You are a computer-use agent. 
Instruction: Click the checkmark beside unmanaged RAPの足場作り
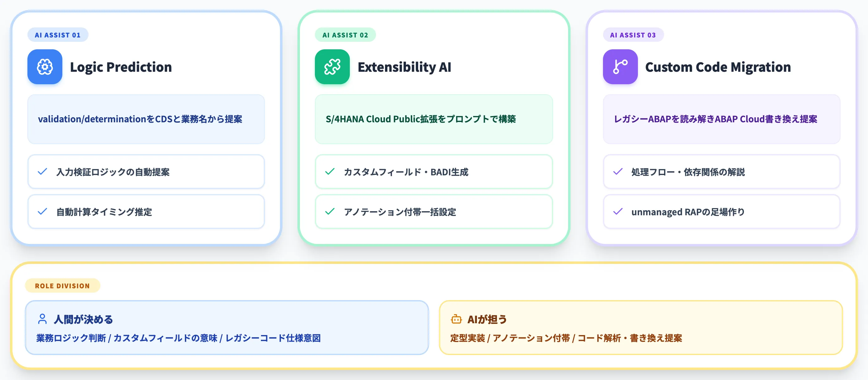(618, 212)
